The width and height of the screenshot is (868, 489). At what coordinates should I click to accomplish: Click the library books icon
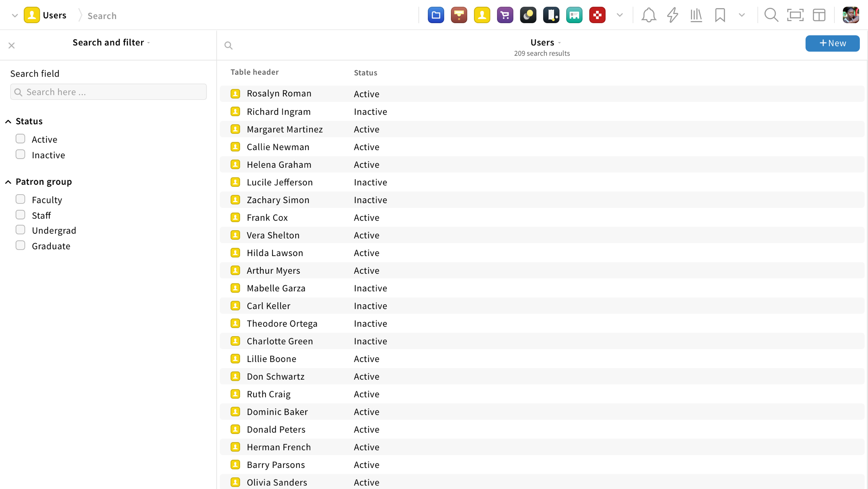[x=696, y=15]
